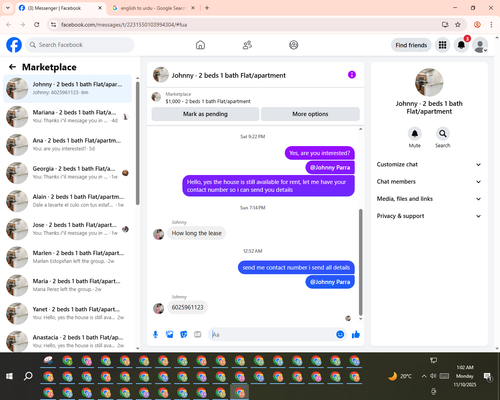Viewport: 500px width, 400px height.
Task: Open the account avatar menu
Action: click(x=480, y=45)
